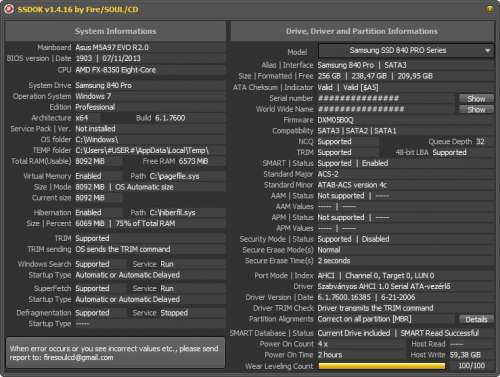Open partition alignment Details

476,319
